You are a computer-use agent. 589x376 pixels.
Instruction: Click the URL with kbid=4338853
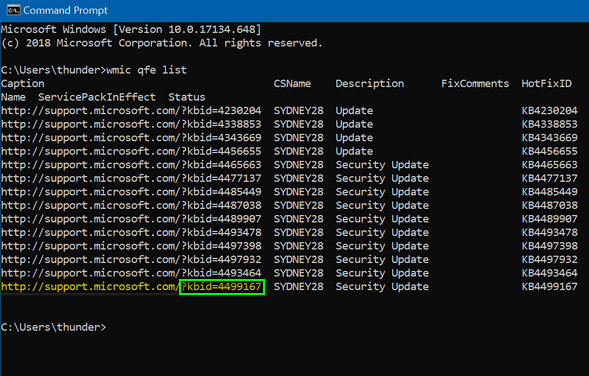click(x=131, y=124)
